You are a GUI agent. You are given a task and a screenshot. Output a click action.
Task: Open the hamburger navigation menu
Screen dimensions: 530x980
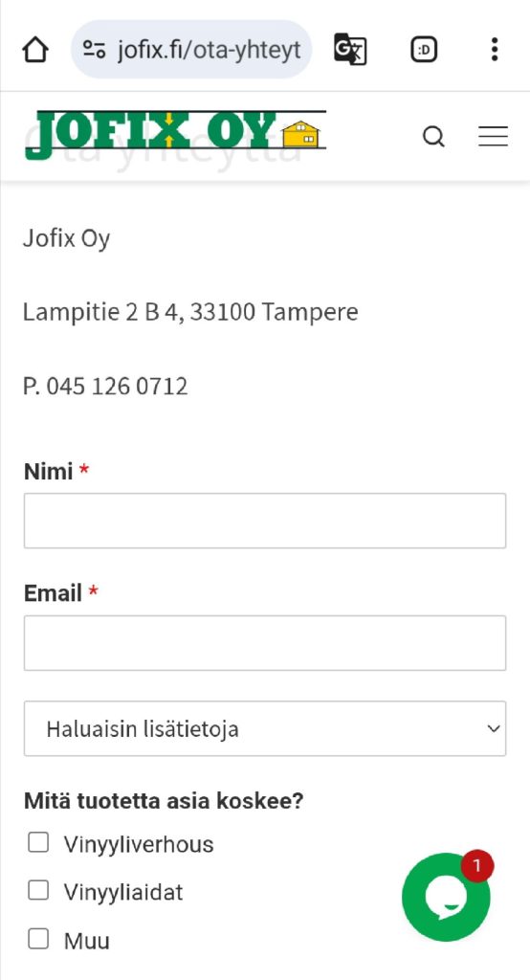tap(493, 136)
